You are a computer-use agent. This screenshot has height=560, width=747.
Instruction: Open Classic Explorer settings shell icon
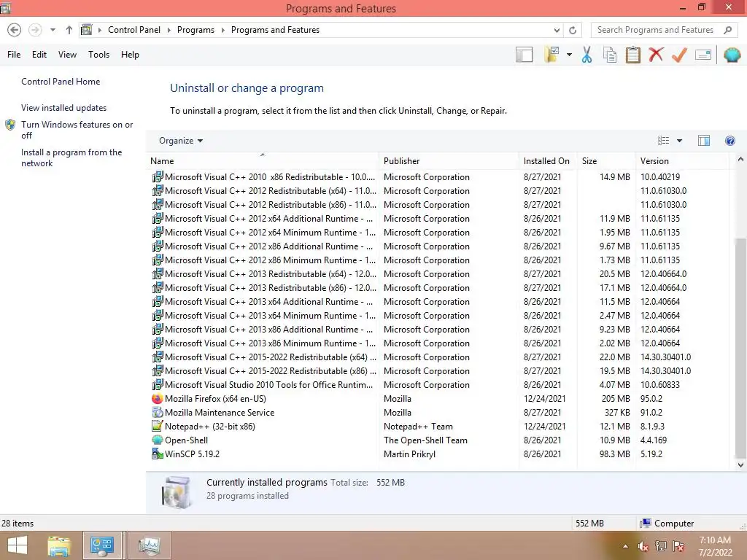coord(732,55)
